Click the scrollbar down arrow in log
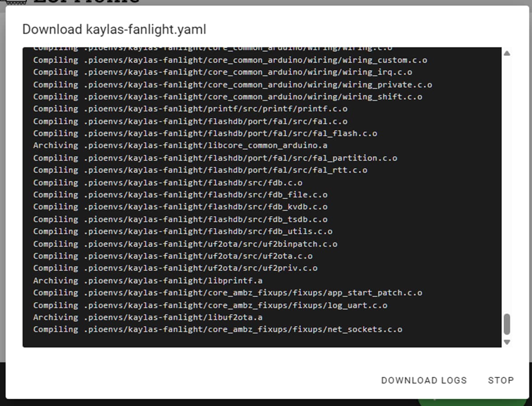532x406 pixels. click(x=507, y=342)
